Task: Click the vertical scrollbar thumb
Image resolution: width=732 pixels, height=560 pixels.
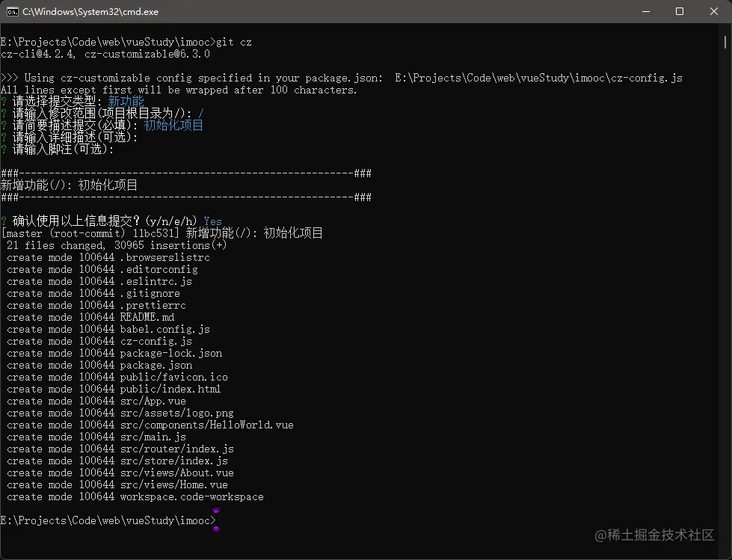Action: pos(725,42)
